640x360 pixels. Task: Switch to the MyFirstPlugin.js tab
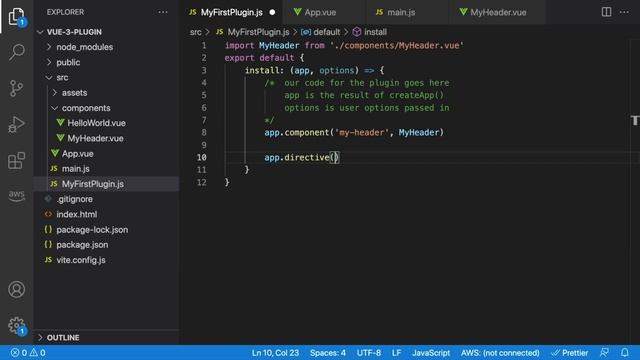(x=231, y=12)
